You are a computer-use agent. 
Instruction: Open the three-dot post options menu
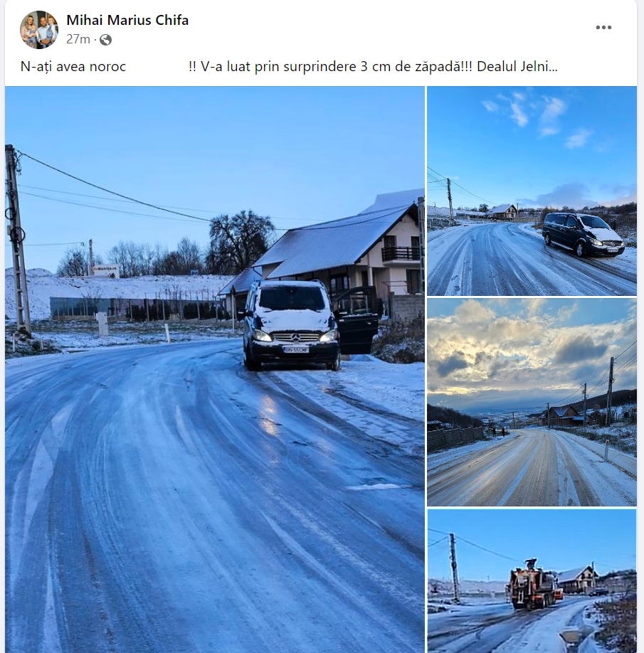coord(603,28)
